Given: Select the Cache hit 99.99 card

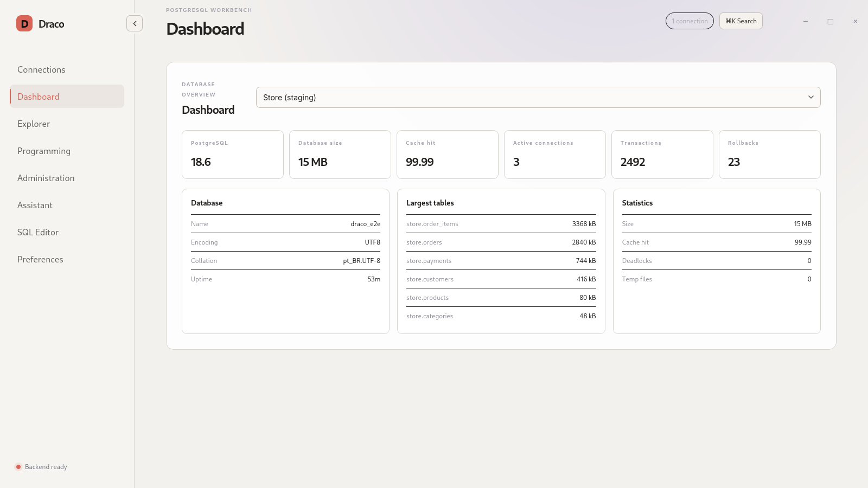Looking at the screenshot, I should coord(448,155).
